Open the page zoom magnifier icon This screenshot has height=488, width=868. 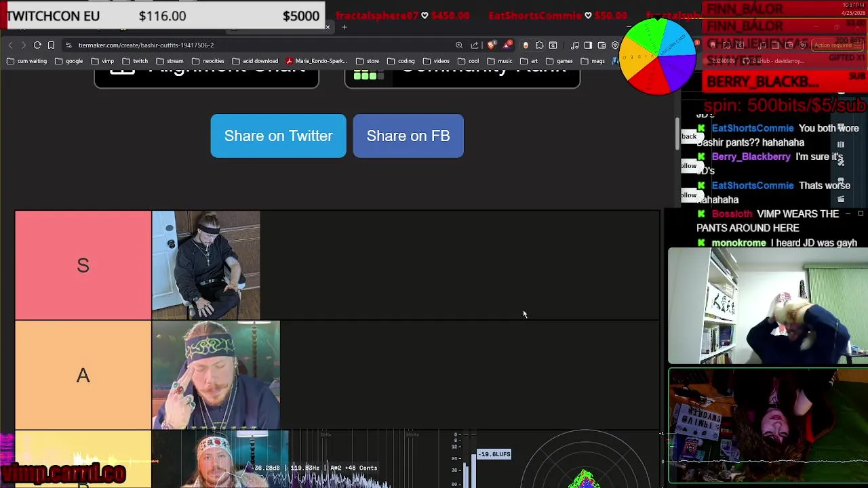click(459, 45)
